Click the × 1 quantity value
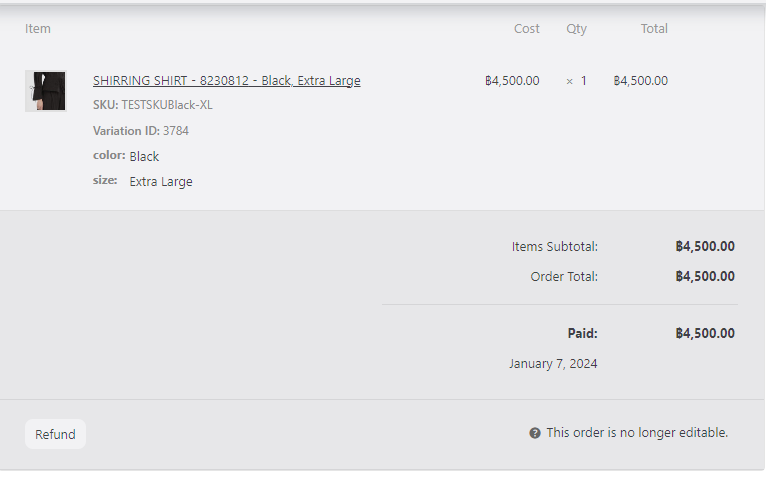The width and height of the screenshot is (766, 480). coord(577,81)
